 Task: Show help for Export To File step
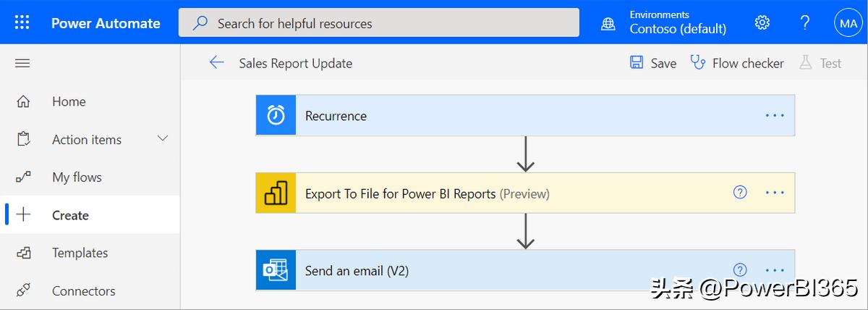tap(740, 193)
